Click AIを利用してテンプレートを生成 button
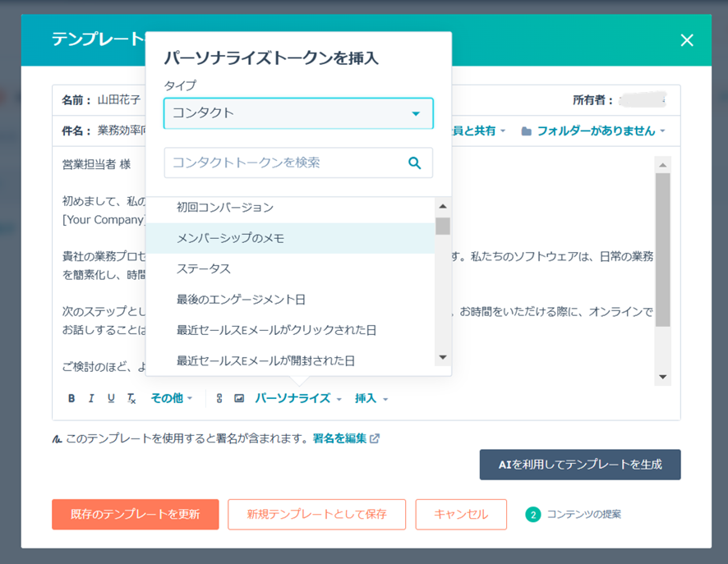The height and width of the screenshot is (564, 728). coord(580,465)
